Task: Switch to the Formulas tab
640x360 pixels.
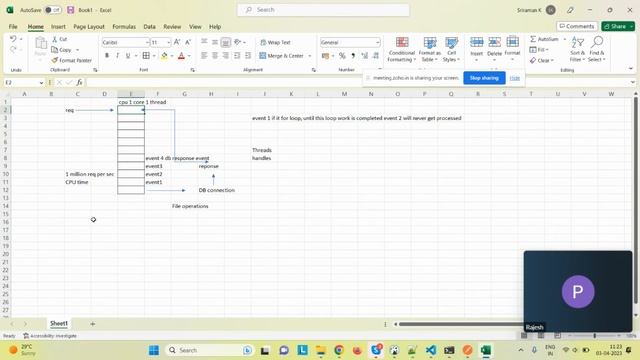Action: [x=124, y=27]
